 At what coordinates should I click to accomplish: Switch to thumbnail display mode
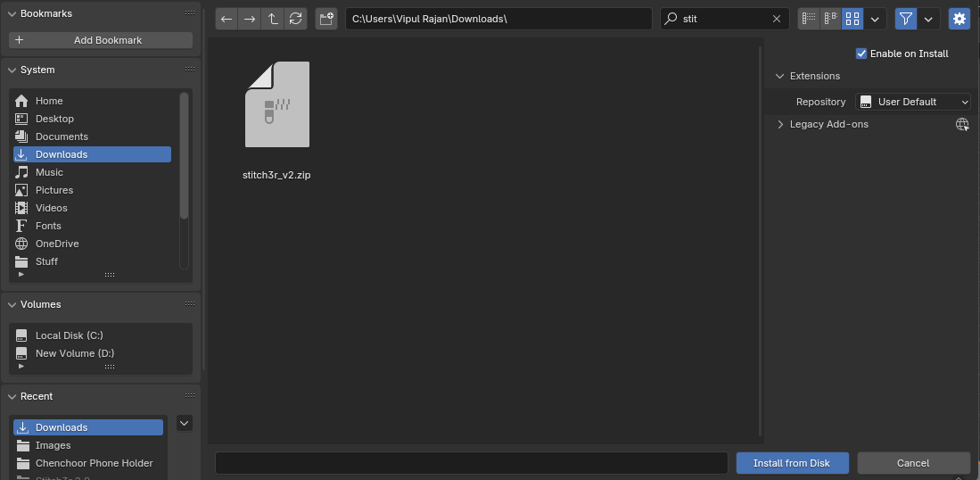pos(852,19)
